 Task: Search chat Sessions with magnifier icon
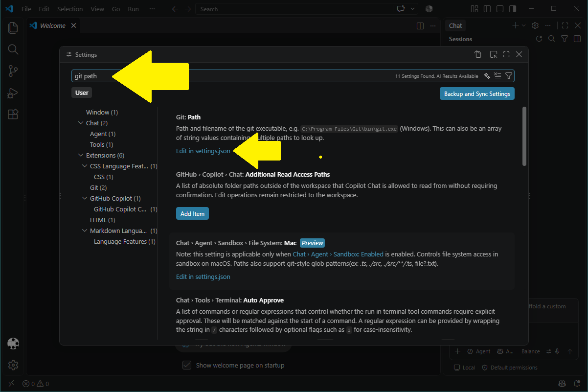551,39
